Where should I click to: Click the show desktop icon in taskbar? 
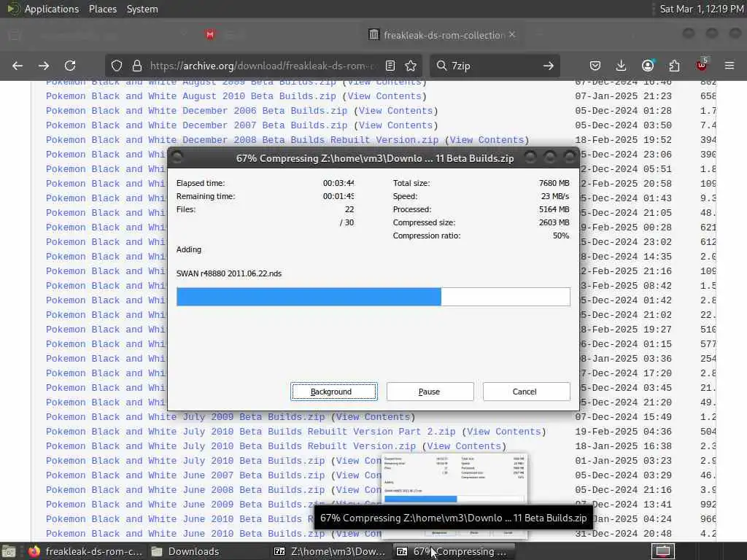[x=9, y=551]
